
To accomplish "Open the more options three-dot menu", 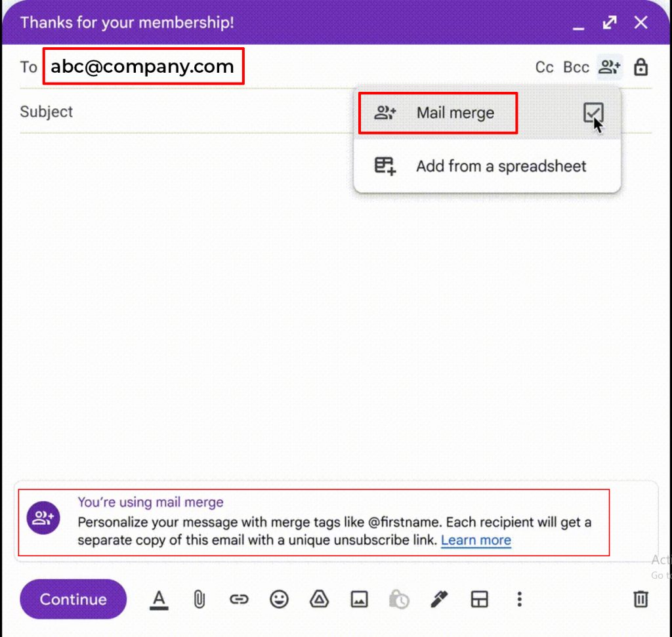I will point(519,599).
